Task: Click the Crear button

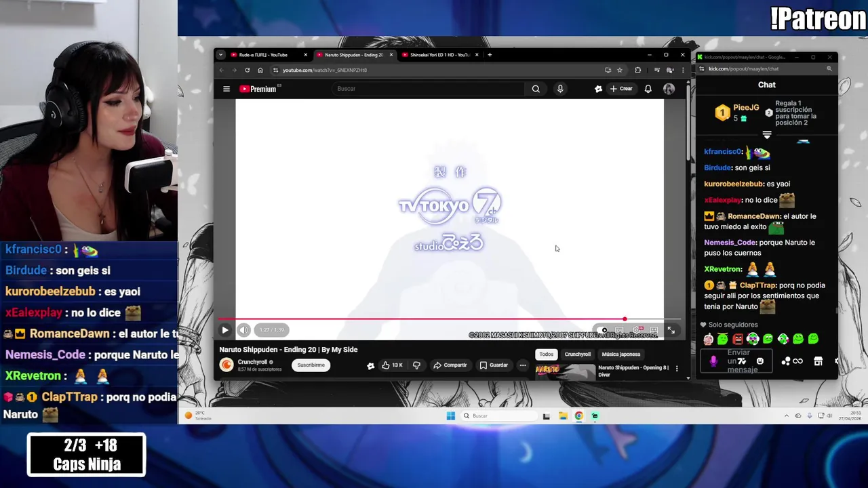Action: tap(621, 89)
